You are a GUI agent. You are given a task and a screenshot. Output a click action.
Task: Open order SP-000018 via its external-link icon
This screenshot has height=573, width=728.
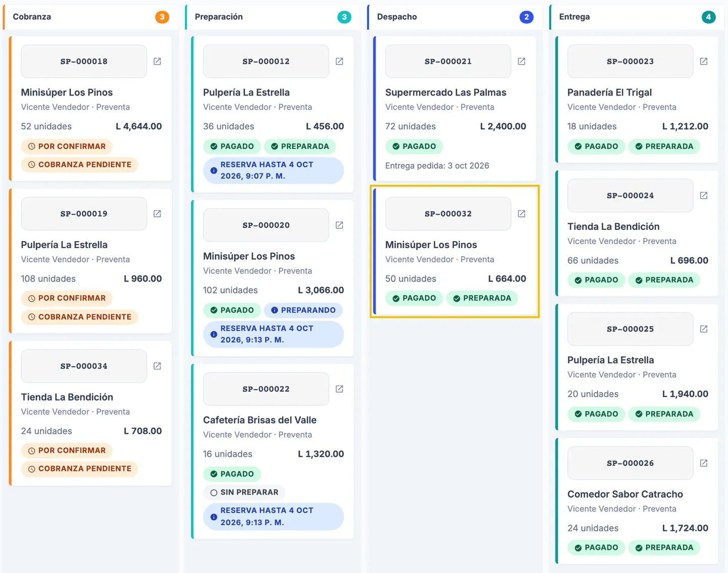pos(157,61)
